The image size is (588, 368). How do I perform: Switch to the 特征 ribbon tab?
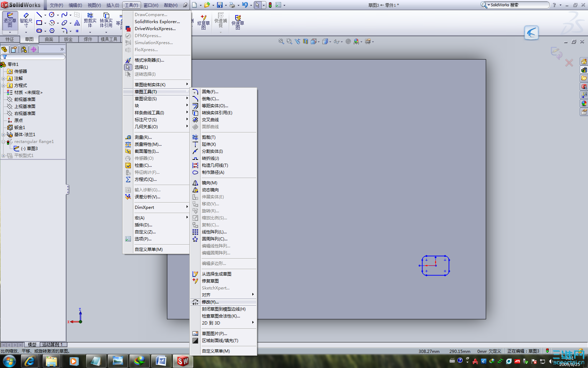click(x=10, y=39)
